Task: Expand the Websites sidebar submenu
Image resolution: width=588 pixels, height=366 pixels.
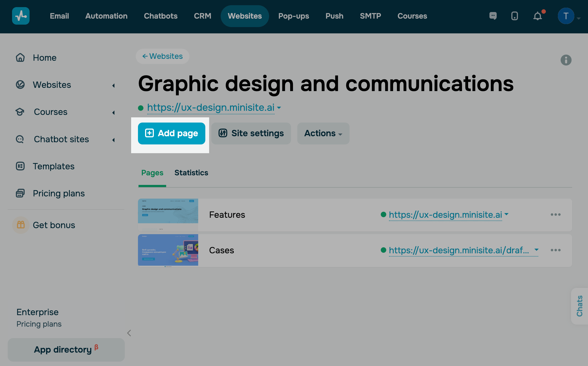Action: pyautogui.click(x=113, y=85)
